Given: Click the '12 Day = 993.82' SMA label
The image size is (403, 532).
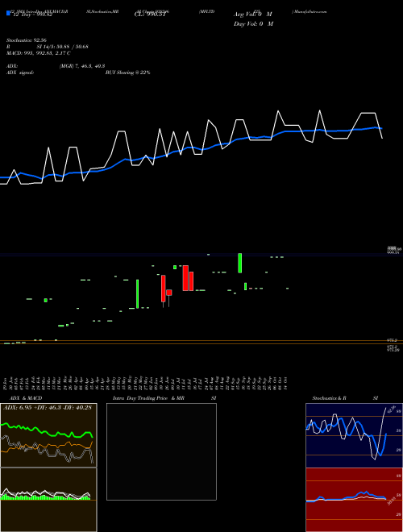Looking at the screenshot, I should pyautogui.click(x=32, y=15).
